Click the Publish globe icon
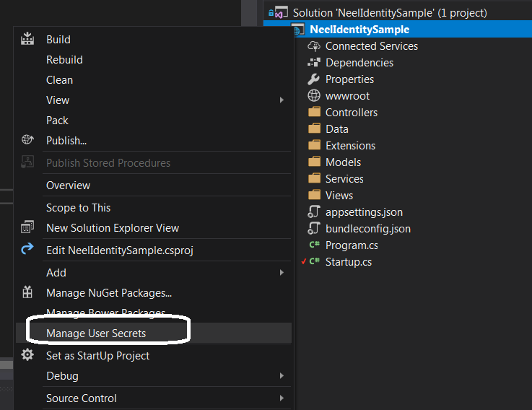The width and height of the screenshot is (532, 410). [27, 140]
